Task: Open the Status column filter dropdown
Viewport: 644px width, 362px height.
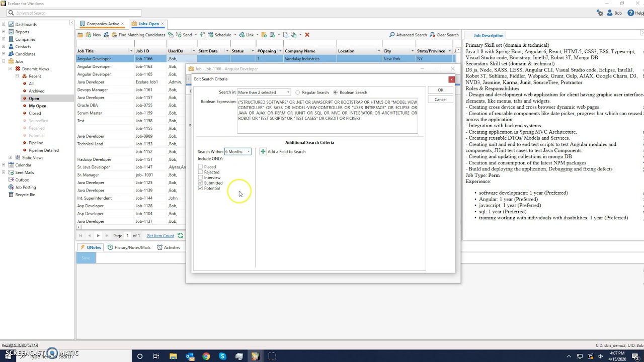Action: 253,51
